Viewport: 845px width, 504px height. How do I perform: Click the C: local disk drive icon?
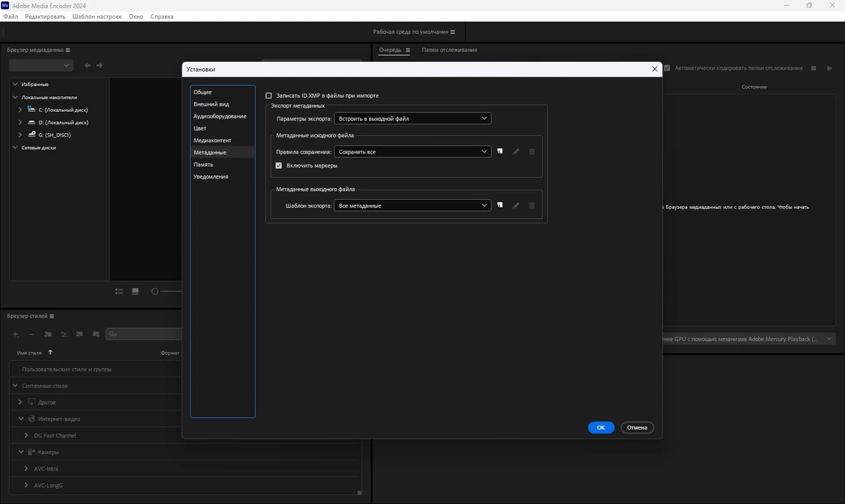click(x=31, y=109)
